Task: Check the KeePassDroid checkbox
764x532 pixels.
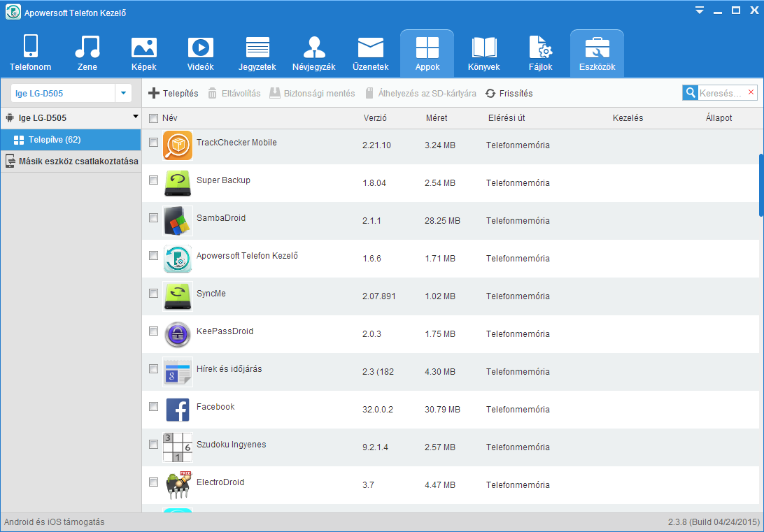Action: point(153,331)
